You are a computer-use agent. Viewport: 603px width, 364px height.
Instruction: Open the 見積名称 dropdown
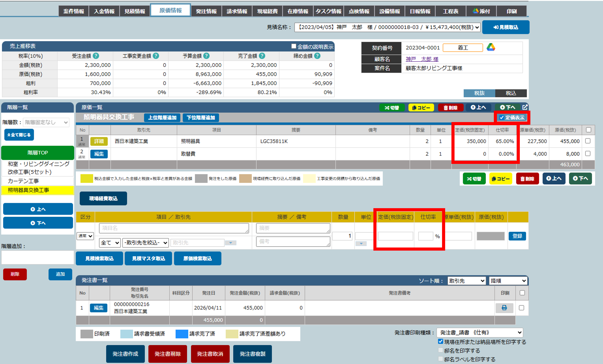pos(387,27)
